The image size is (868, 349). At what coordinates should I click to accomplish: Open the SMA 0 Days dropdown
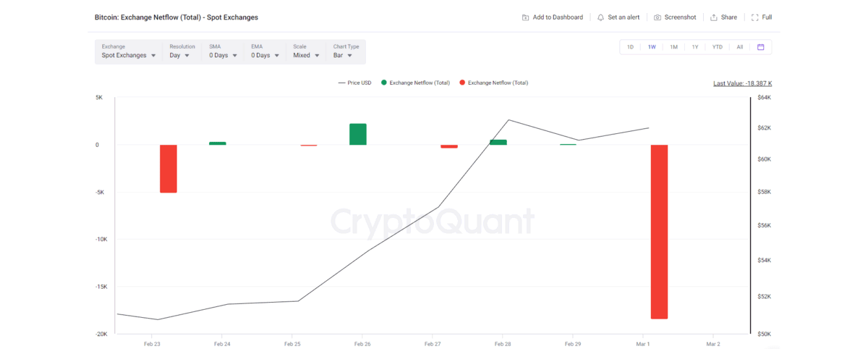click(223, 55)
